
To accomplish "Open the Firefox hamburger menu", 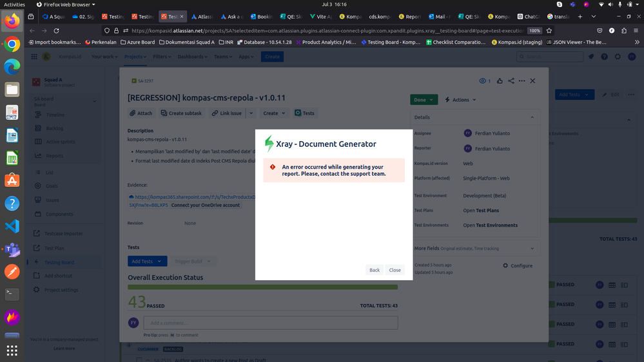I will [636, 31].
